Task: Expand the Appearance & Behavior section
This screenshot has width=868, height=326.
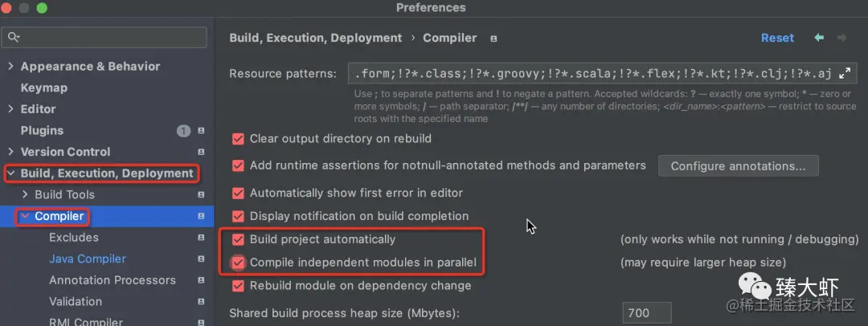Action: tap(10, 67)
